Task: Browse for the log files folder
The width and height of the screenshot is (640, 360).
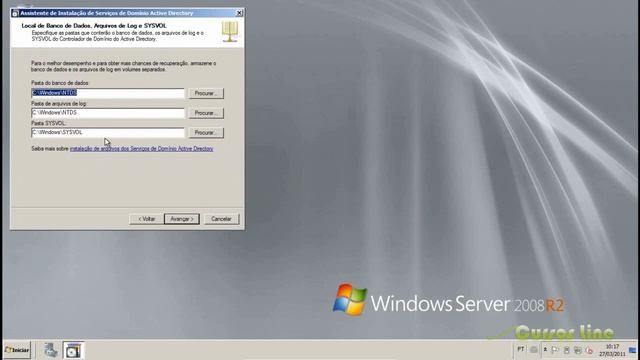Action: click(x=206, y=113)
